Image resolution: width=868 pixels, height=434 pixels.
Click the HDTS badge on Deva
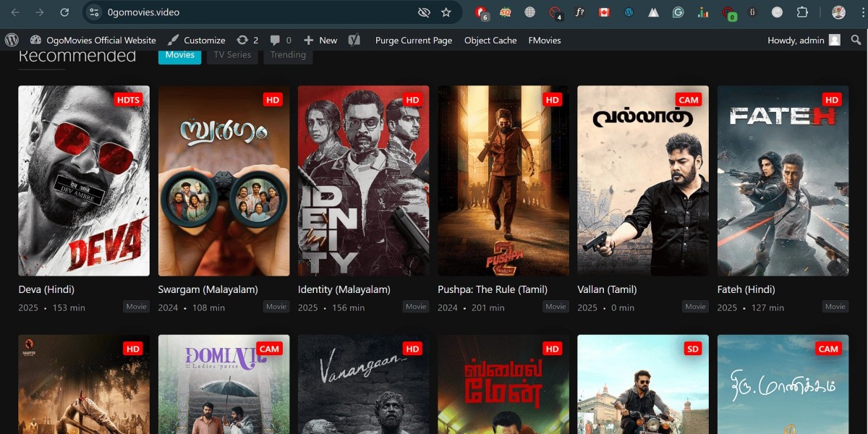click(128, 100)
